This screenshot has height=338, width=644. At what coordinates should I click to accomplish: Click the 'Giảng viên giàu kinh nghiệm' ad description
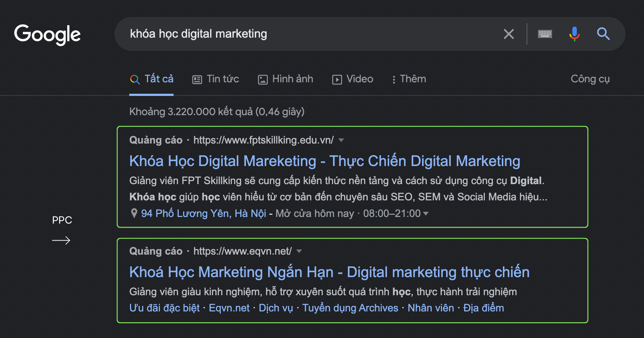point(323,292)
